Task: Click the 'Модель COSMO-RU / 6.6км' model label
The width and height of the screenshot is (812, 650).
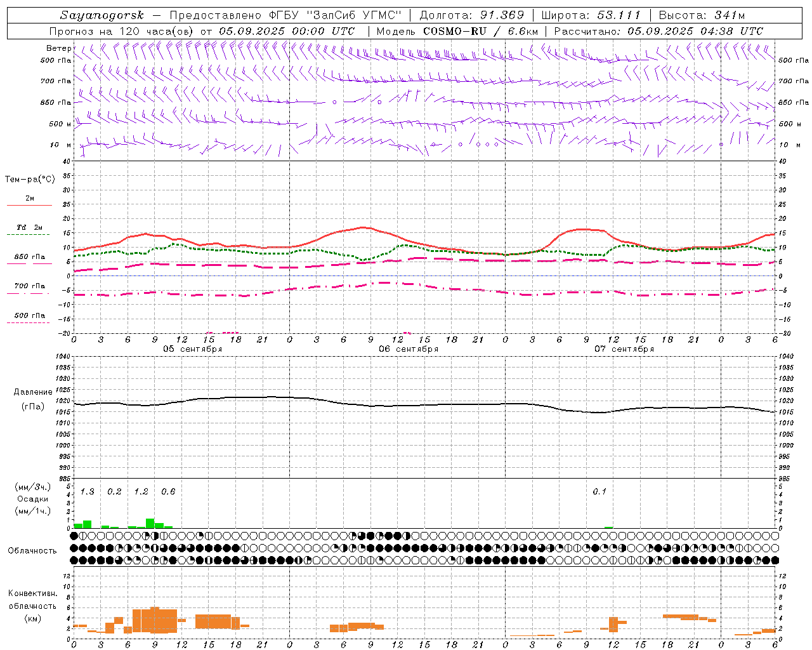Action: pyautogui.click(x=457, y=31)
